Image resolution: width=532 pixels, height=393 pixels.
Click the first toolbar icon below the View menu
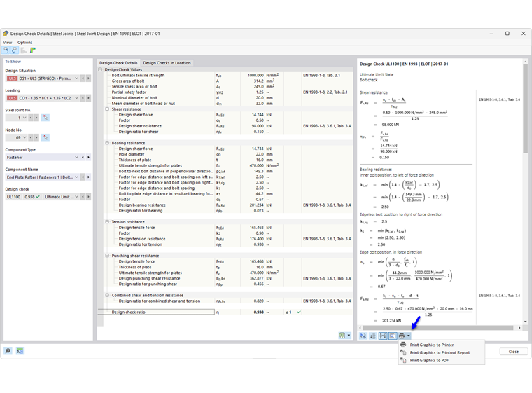pos(6,50)
